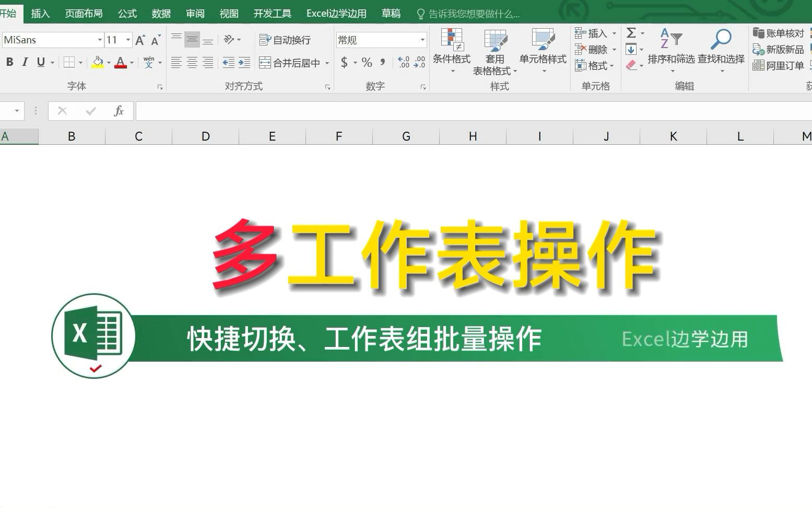Apply the accounting $ currency format
The width and height of the screenshot is (812, 508).
tap(344, 63)
